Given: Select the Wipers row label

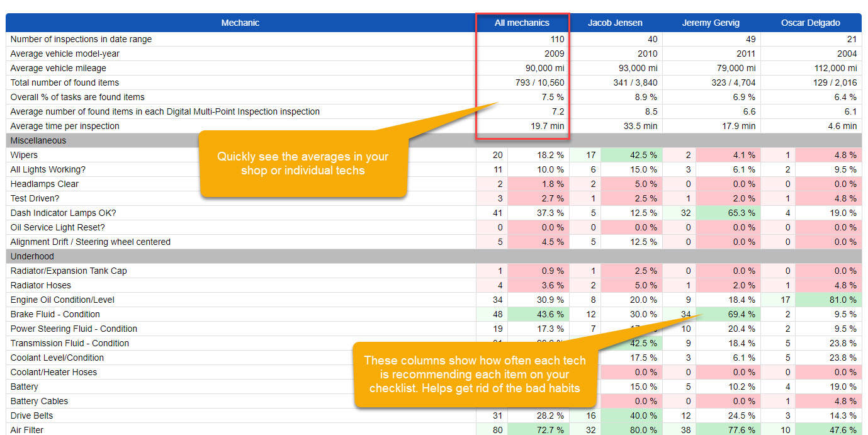Looking at the screenshot, I should click(x=24, y=155).
